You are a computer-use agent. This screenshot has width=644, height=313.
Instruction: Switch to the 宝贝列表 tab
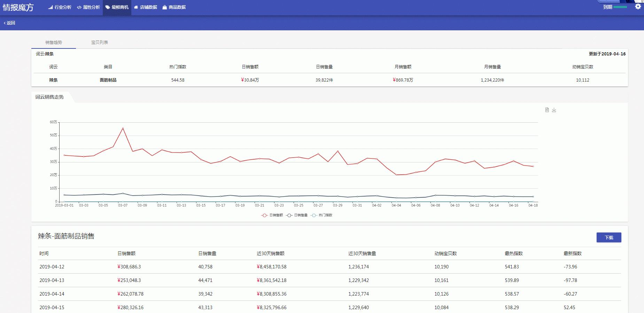point(100,43)
